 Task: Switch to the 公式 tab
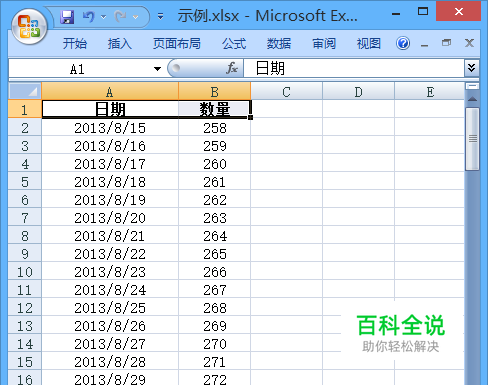click(234, 43)
